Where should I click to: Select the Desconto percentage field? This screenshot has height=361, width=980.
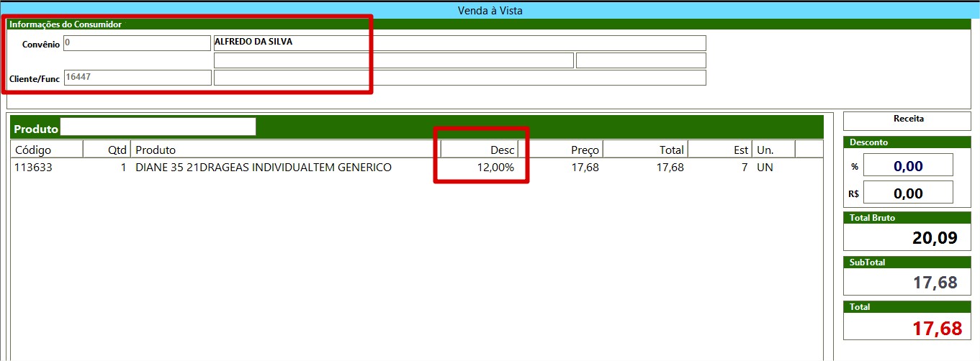907,166
